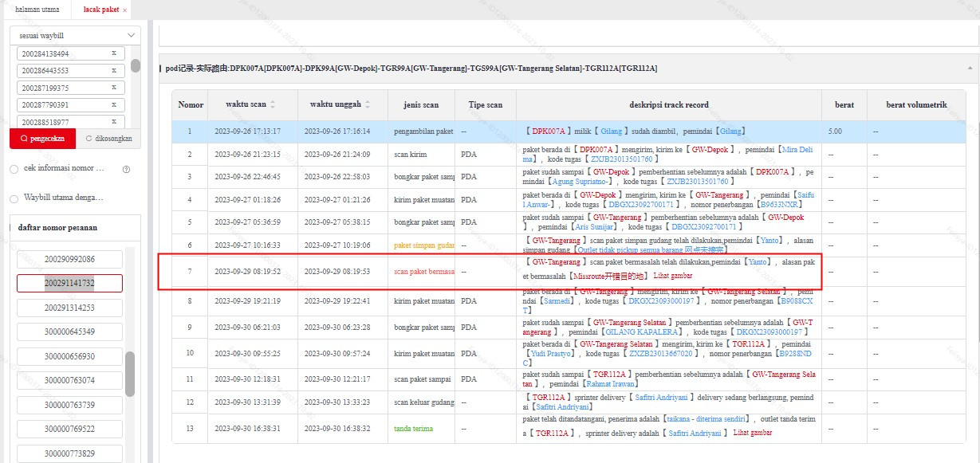The image size is (980, 463).
Task: Select order number 200291314253
Action: 69,308
